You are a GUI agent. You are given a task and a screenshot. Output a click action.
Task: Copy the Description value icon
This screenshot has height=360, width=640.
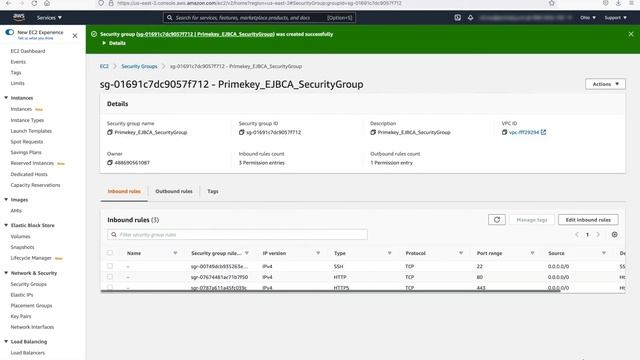click(x=373, y=132)
